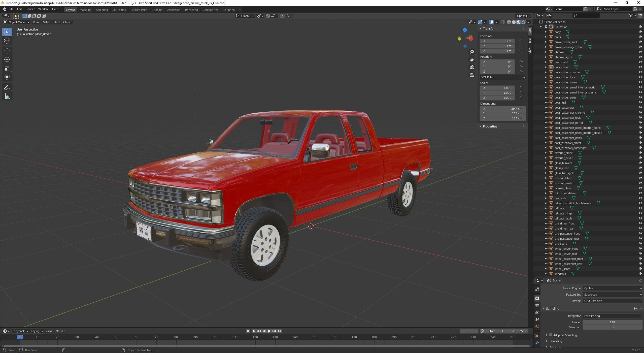Jump to start frame button
This screenshot has height=353, width=644.
coord(254,331)
